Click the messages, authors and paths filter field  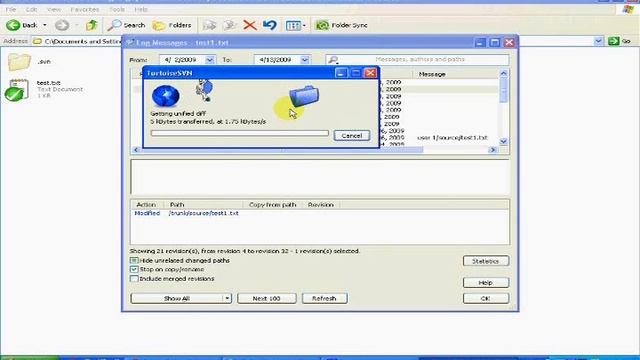click(420, 60)
